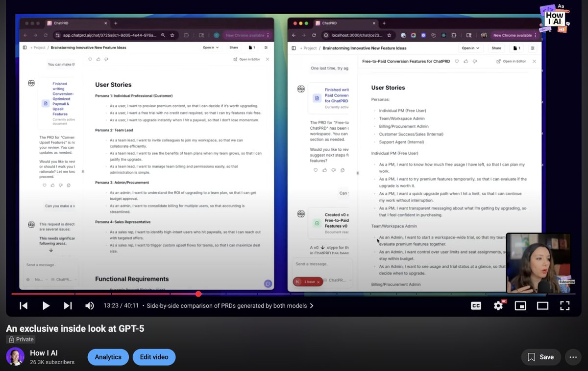Open video settings gear

click(x=498, y=306)
